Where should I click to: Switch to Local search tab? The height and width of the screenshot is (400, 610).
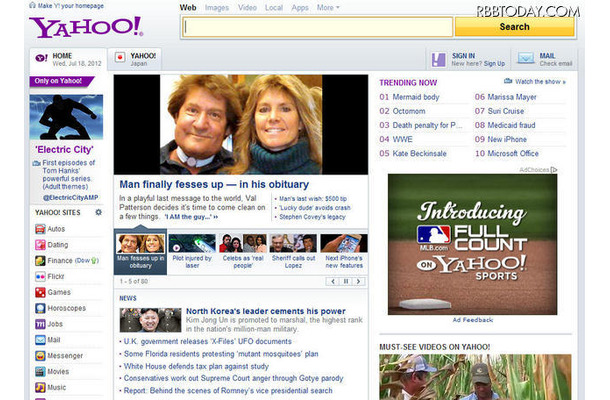[273, 8]
